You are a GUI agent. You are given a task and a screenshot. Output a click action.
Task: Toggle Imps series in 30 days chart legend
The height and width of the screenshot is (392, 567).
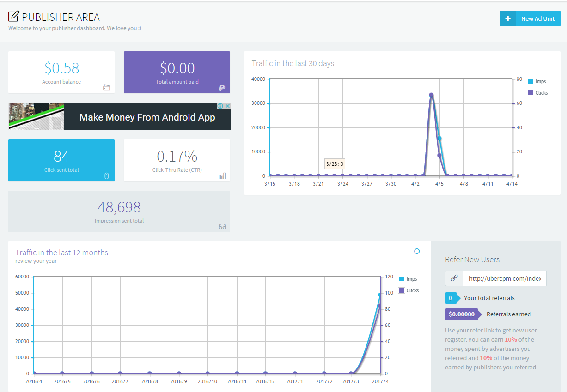coord(537,81)
